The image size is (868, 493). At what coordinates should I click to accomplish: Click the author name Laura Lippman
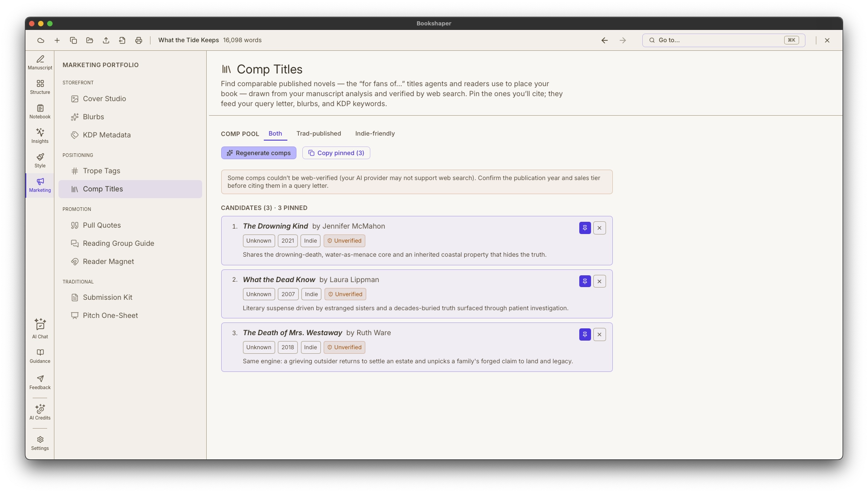pyautogui.click(x=354, y=280)
